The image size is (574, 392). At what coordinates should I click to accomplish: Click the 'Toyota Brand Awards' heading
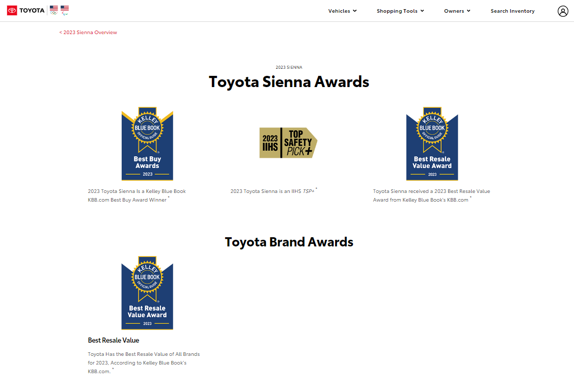pyautogui.click(x=289, y=242)
